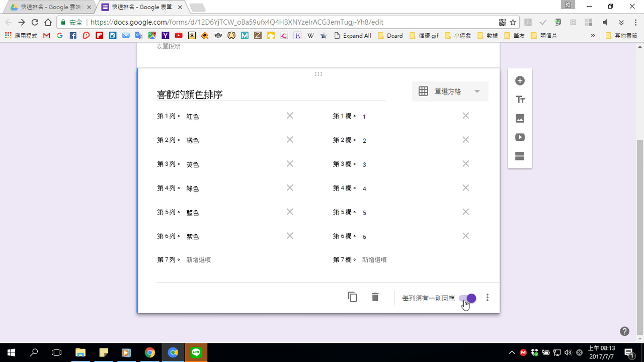Open Dcard bookmarks folder
Viewport: 644px width, 362px height.
coord(390,36)
